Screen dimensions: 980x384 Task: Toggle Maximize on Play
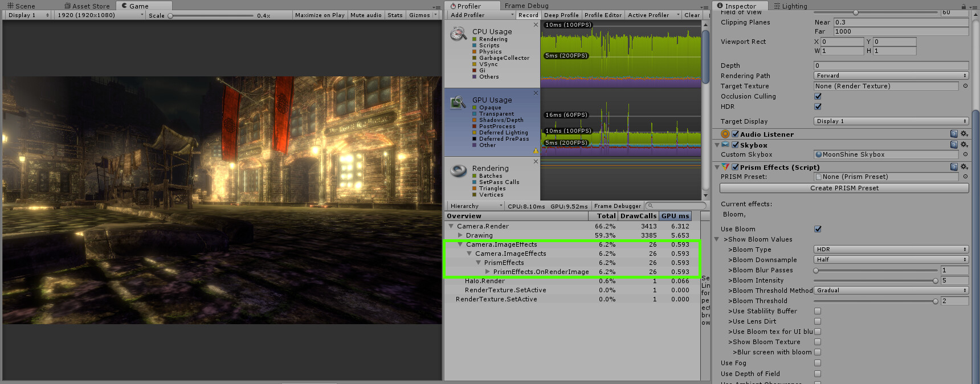(320, 15)
